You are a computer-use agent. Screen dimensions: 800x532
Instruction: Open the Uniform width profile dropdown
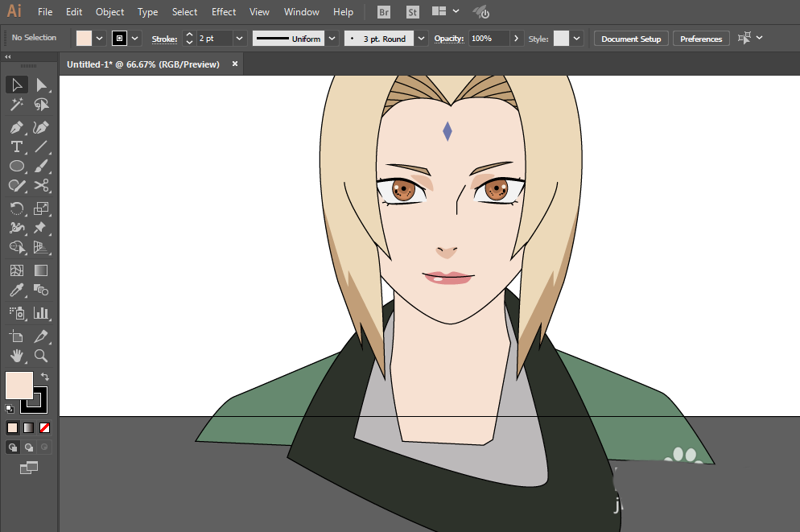[332, 39]
